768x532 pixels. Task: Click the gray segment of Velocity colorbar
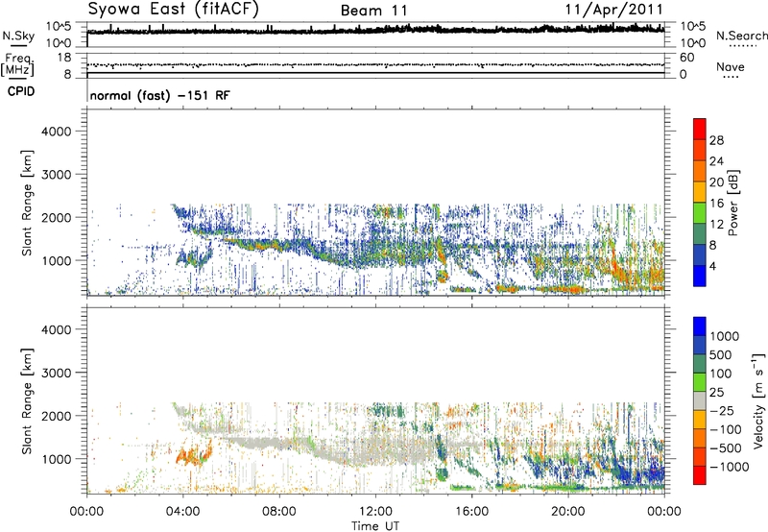point(700,401)
